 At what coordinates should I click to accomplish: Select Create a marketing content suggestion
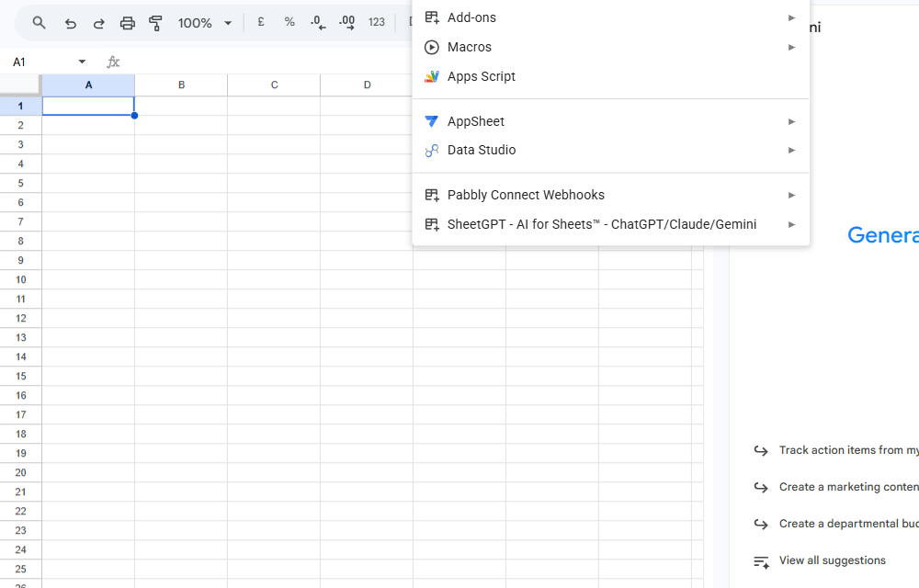coord(835,487)
